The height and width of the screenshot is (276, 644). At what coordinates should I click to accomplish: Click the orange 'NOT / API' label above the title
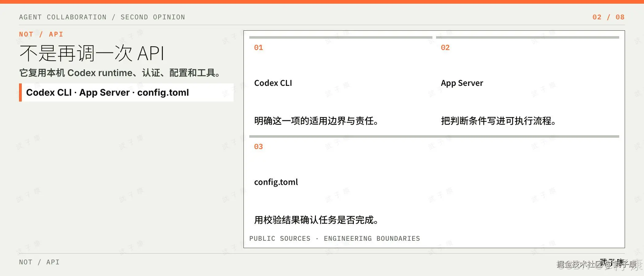click(41, 34)
